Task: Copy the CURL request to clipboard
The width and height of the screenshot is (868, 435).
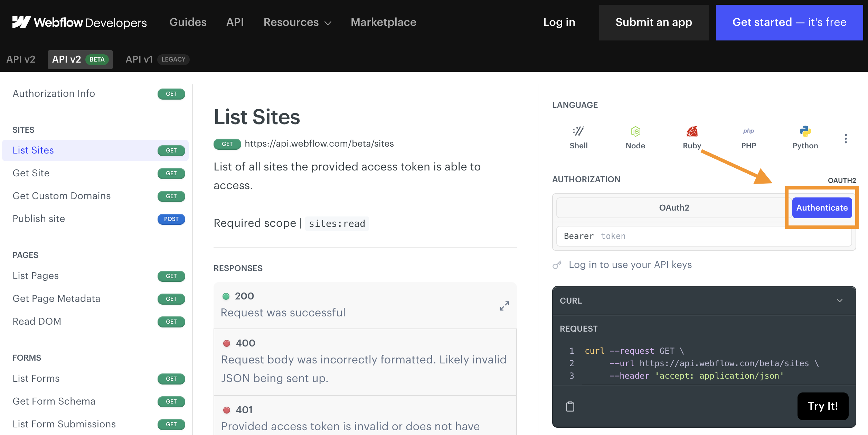Action: click(569, 406)
